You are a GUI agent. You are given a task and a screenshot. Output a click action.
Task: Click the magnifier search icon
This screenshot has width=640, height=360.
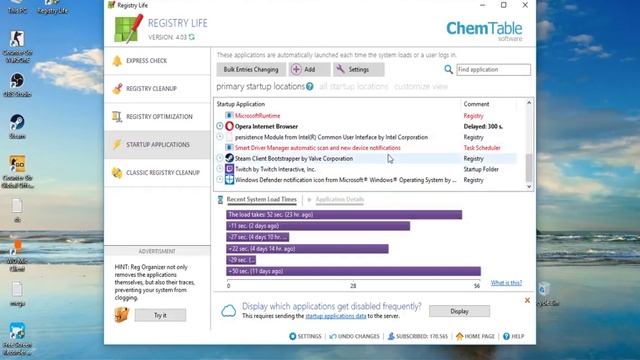click(x=448, y=70)
